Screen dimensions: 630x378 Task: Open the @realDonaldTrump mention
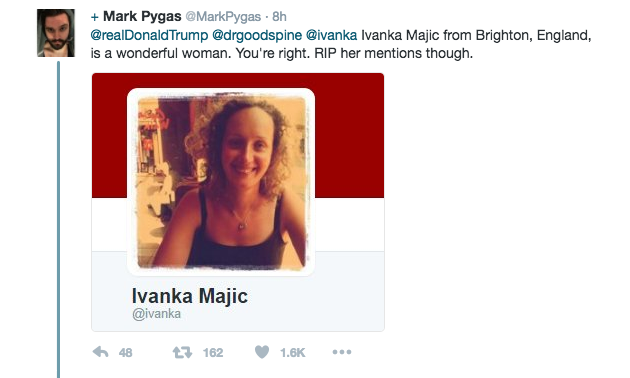click(x=149, y=35)
